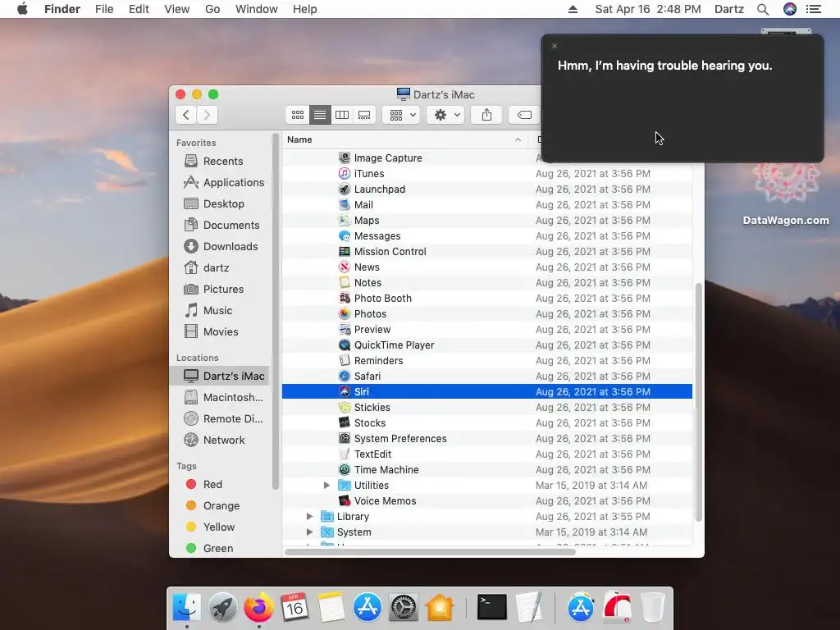Expand the System folder disclosure triangle
This screenshot has height=630, width=840.
(309, 532)
